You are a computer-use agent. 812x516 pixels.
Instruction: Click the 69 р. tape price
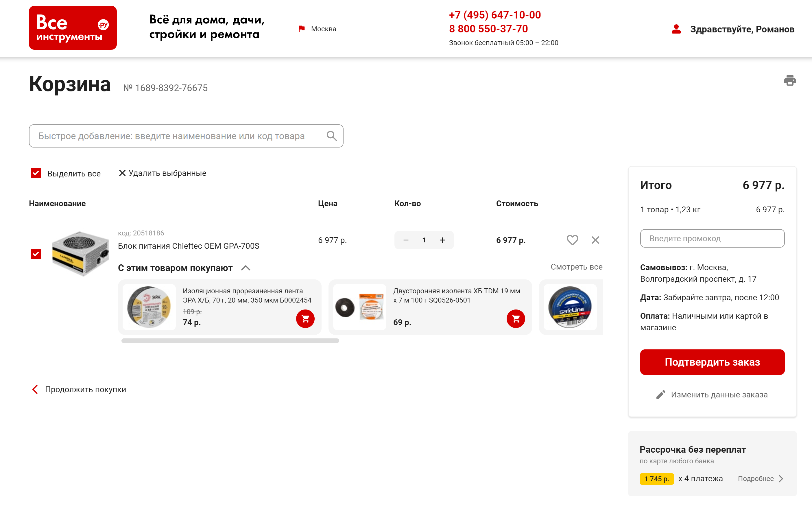coord(402,322)
